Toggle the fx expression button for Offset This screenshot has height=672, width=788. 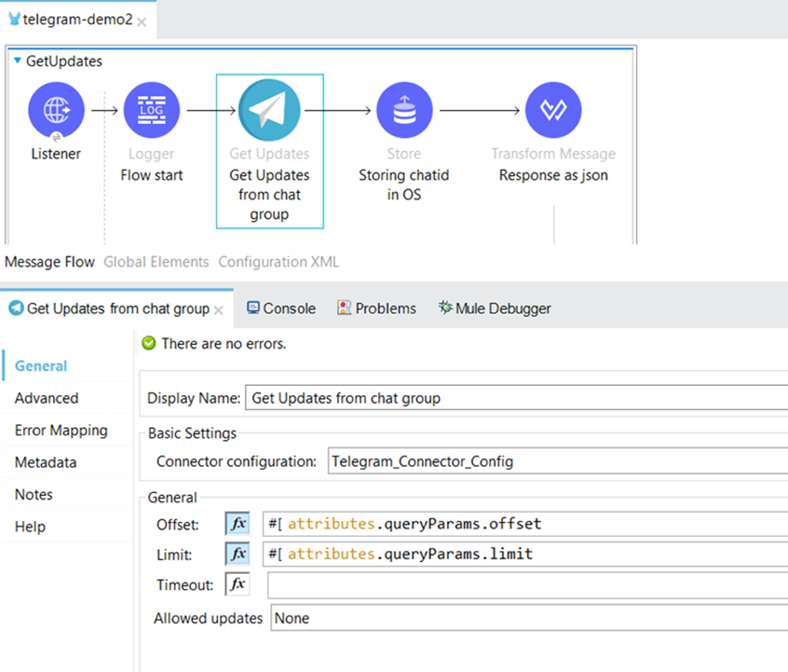point(238,523)
